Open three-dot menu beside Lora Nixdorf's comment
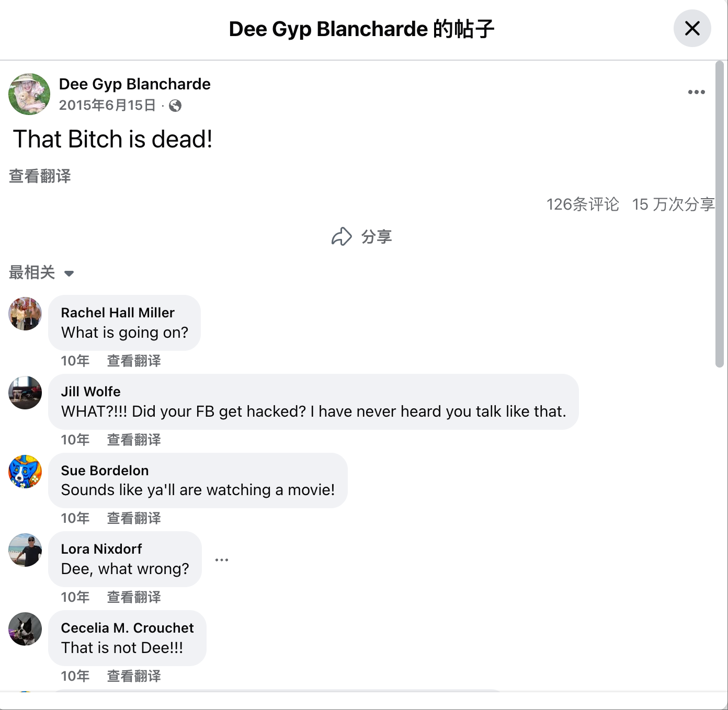This screenshot has height=710, width=728. 222,559
